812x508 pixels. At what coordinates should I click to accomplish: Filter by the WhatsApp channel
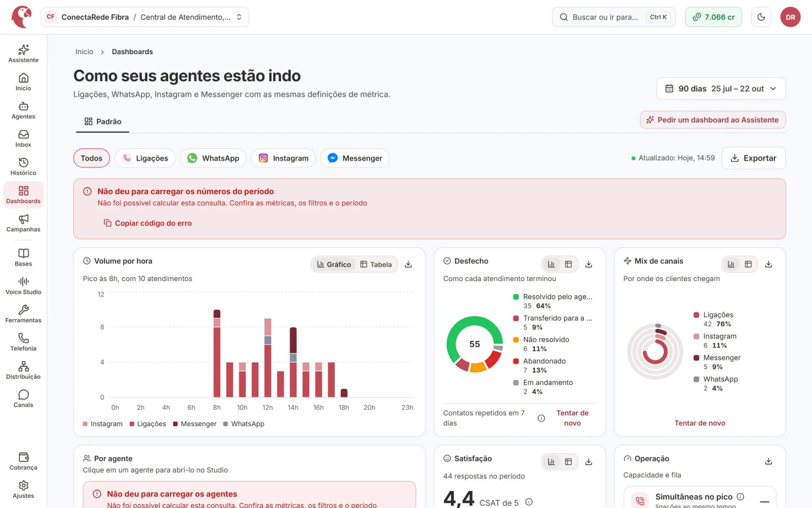point(213,158)
